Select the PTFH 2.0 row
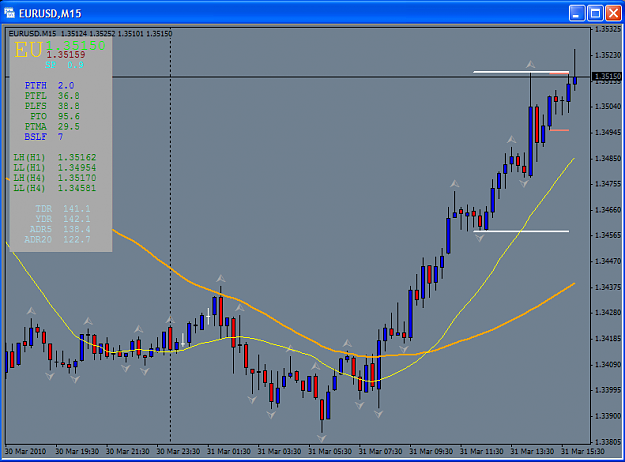Viewport: 625px width, 462px height. pyautogui.click(x=49, y=86)
